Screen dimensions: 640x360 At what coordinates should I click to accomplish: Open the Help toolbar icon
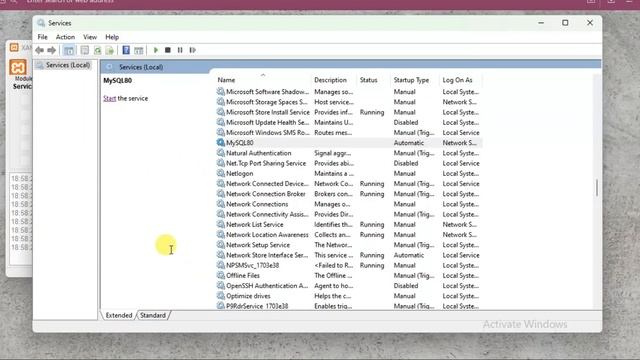click(x=126, y=50)
